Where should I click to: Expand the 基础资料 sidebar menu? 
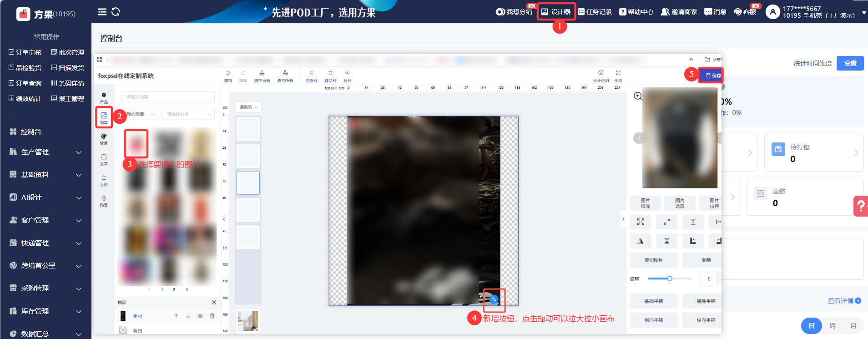coord(46,175)
